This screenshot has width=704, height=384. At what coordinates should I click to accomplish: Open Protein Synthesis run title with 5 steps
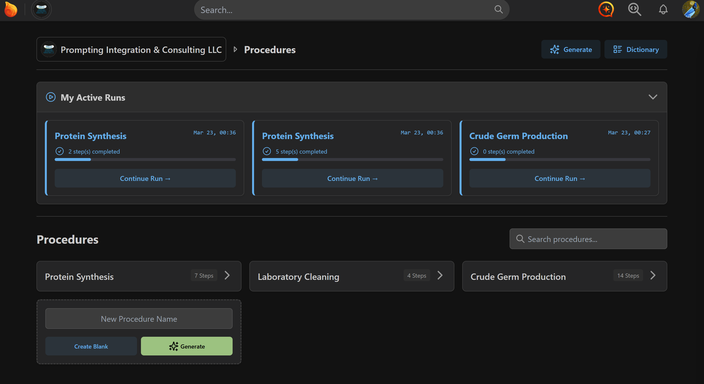pyautogui.click(x=298, y=136)
